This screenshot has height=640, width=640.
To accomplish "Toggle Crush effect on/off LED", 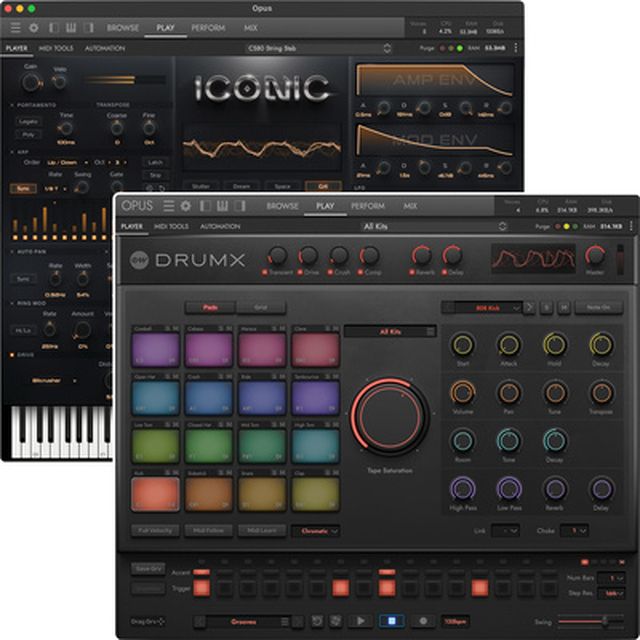I will pos(330,272).
